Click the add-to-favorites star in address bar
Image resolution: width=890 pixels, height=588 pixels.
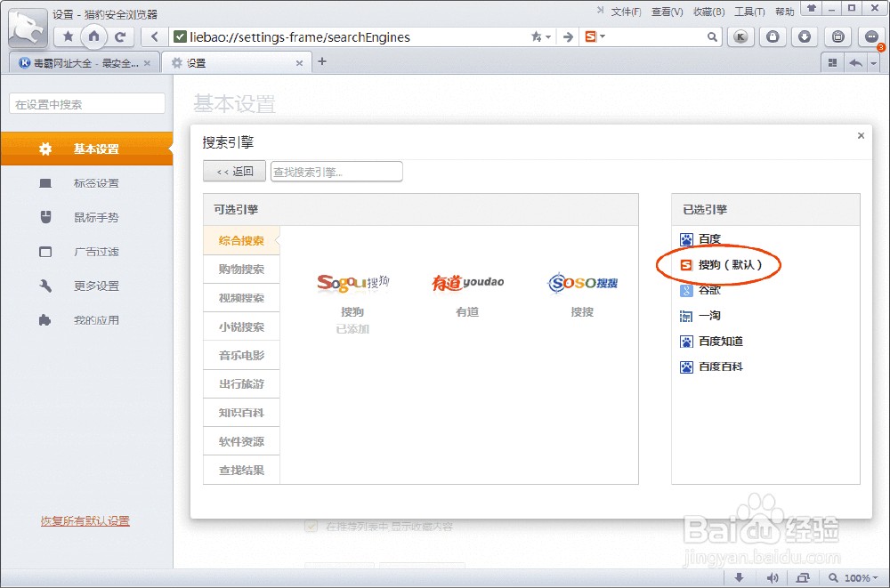536,36
